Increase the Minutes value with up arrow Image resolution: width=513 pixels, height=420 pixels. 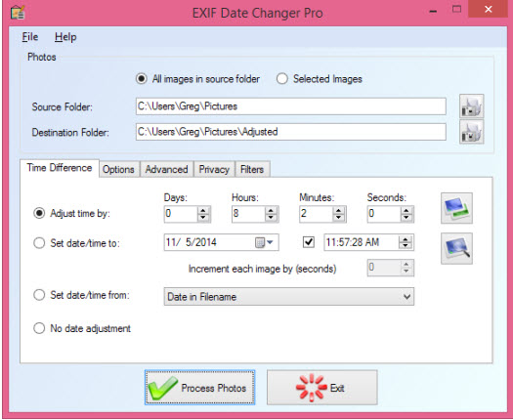coord(339,210)
